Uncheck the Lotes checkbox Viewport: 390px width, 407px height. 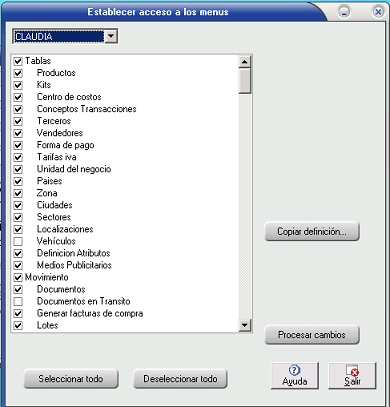[x=18, y=325]
